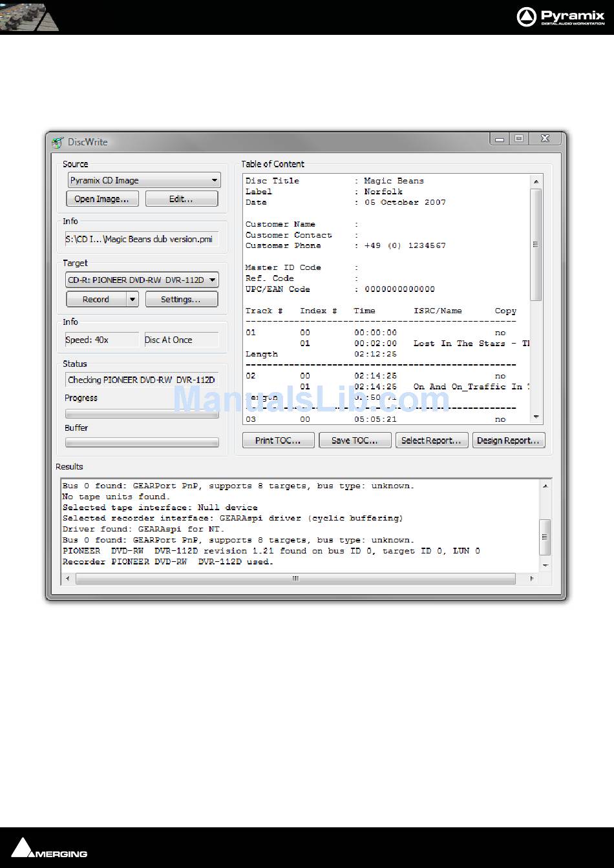Click the Results vertical scrollbar up arrow
Image resolution: width=614 pixels, height=868 pixels.
click(545, 486)
